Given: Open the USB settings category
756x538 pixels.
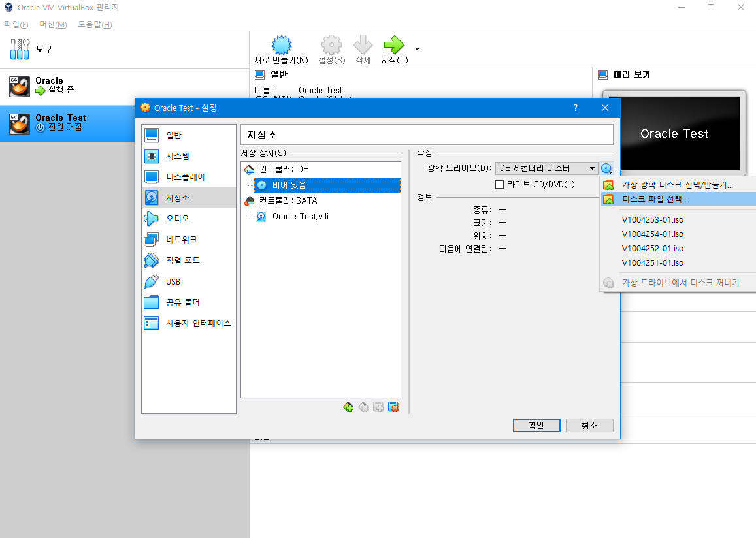Looking at the screenshot, I should tap(189, 282).
